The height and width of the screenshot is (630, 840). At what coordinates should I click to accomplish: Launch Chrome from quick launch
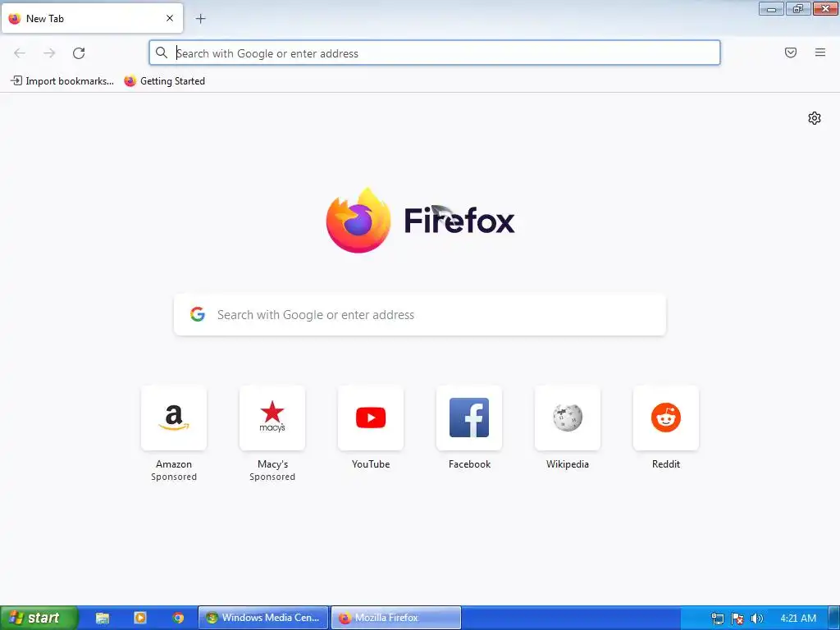[178, 618]
